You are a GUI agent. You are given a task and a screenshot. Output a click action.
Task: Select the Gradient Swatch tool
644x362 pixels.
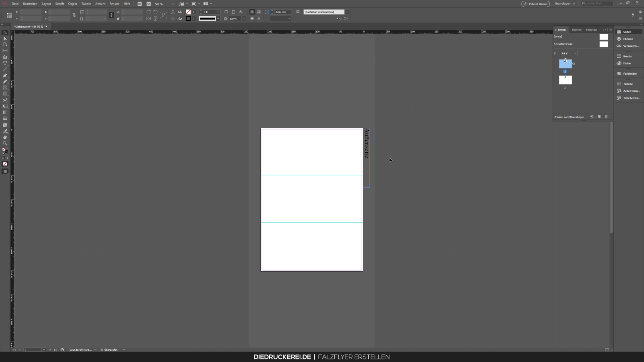point(5,112)
